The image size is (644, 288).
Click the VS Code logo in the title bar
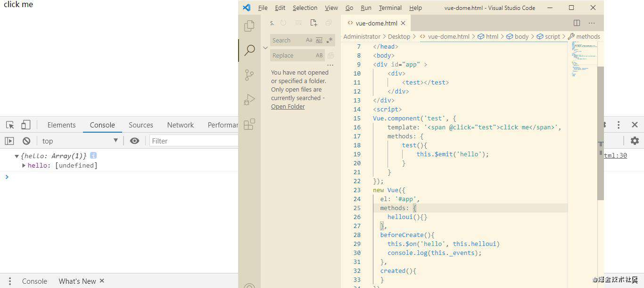pyautogui.click(x=247, y=8)
